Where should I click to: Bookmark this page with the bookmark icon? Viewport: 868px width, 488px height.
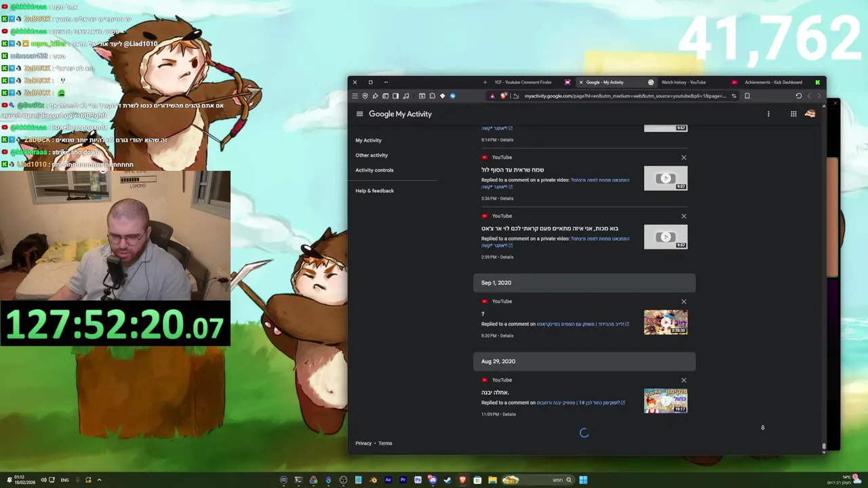(747, 96)
